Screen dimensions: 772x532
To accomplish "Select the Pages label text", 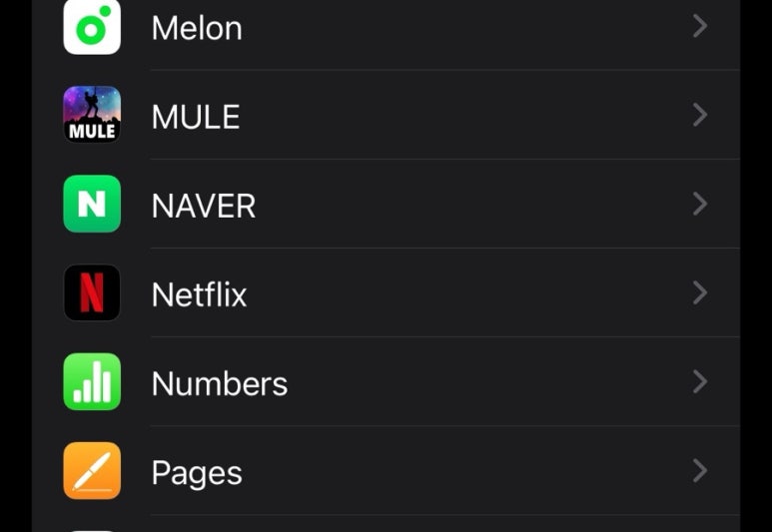I will click(x=197, y=474).
